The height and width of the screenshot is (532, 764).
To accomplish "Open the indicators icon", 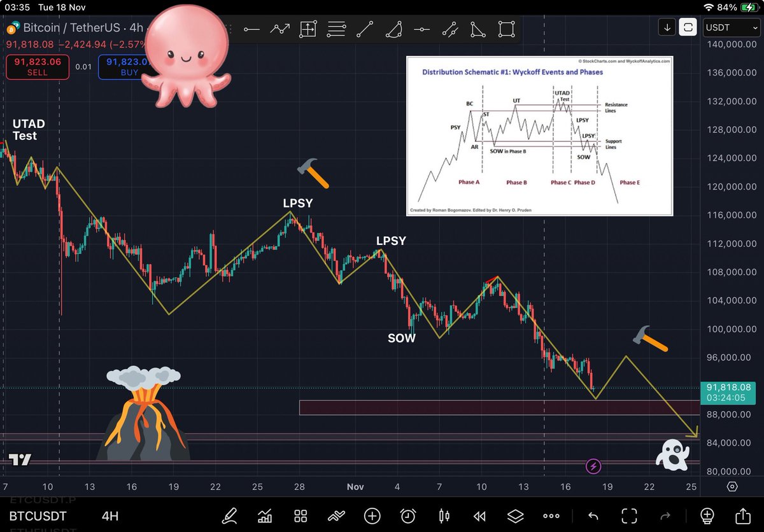I will (336, 515).
